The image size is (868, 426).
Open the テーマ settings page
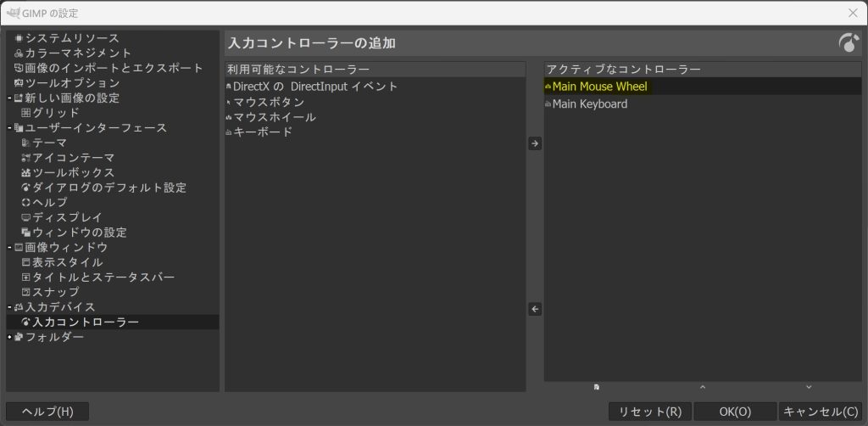point(50,143)
